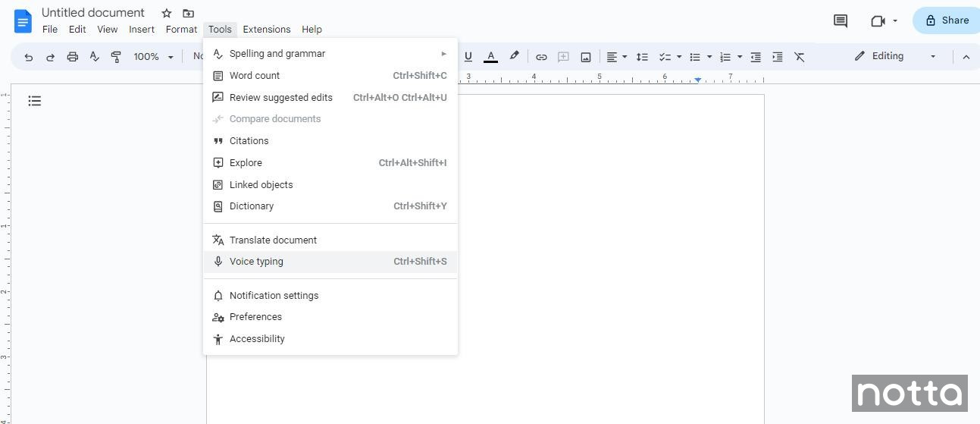The height and width of the screenshot is (424, 980).
Task: Select Word count in Tools menu
Action: point(330,76)
